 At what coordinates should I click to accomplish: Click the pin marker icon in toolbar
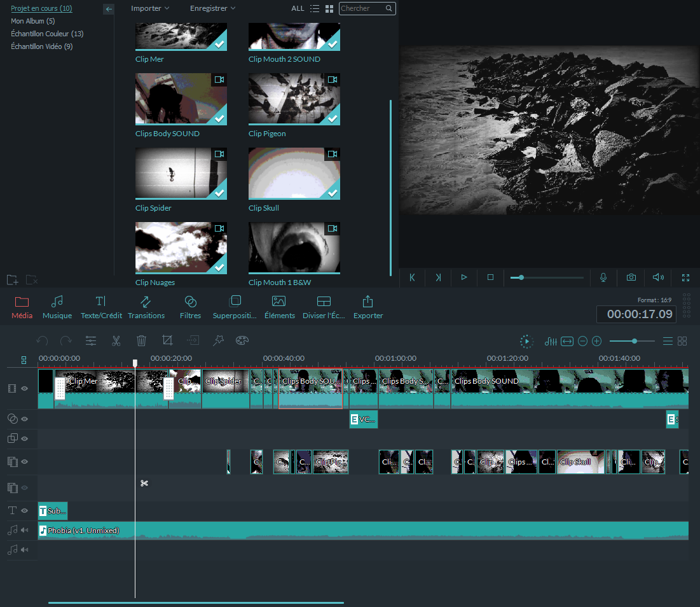(x=218, y=341)
